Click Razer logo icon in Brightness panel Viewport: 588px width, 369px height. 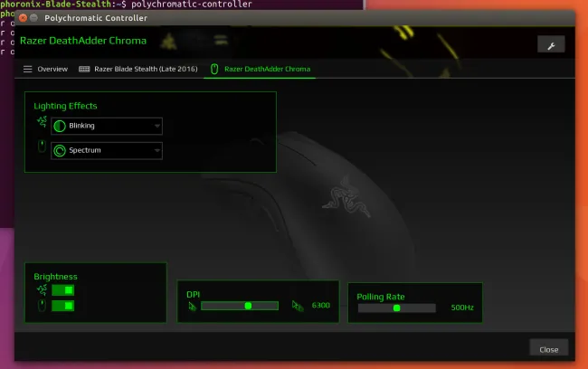tap(42, 290)
